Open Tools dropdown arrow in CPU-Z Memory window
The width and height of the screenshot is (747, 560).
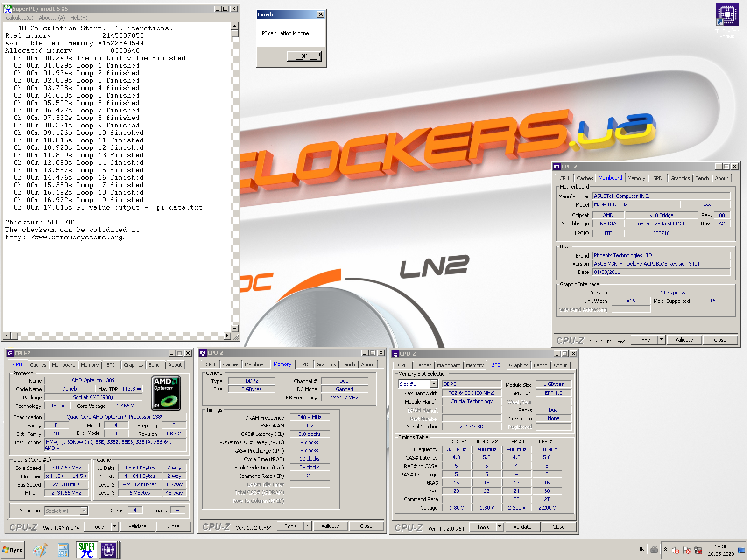coord(307,526)
